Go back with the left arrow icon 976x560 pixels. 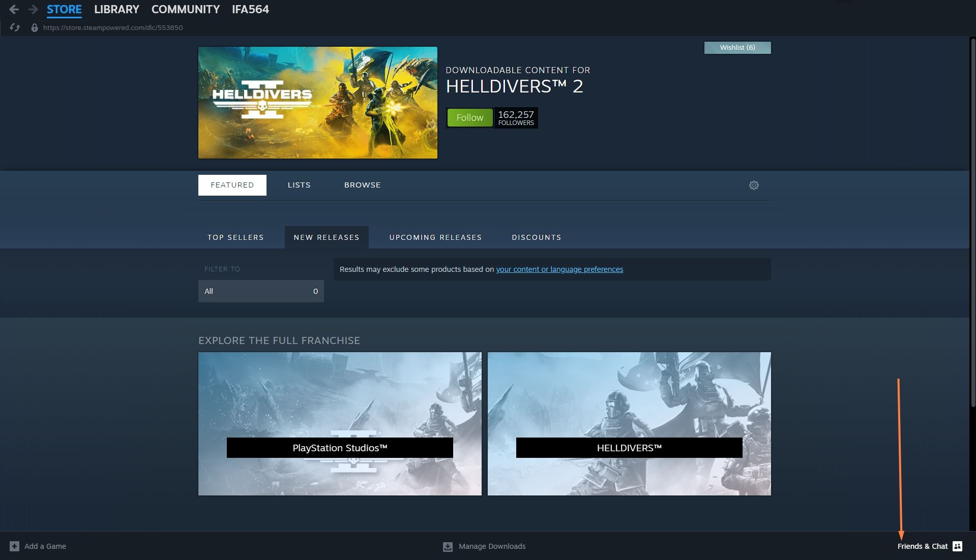(x=14, y=9)
